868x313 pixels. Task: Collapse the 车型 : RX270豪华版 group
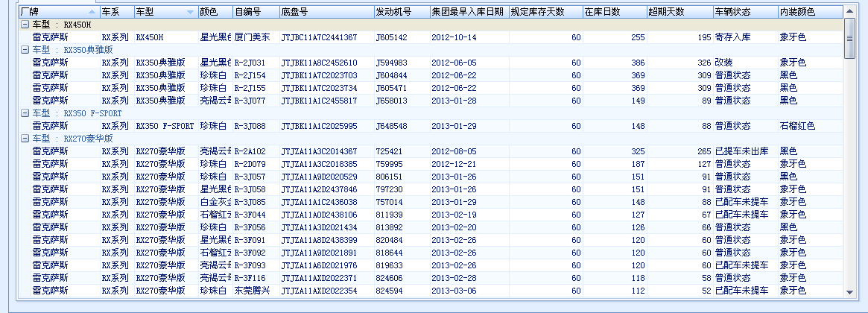(x=25, y=139)
